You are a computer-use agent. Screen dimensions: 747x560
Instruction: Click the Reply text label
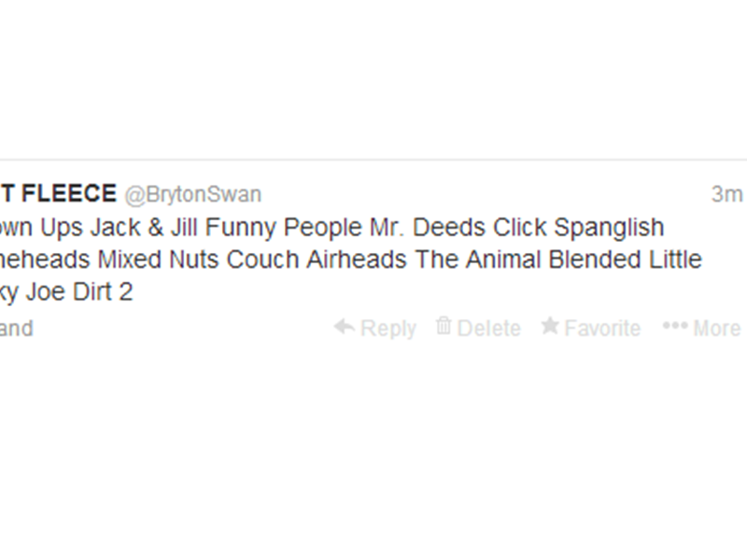383,329
